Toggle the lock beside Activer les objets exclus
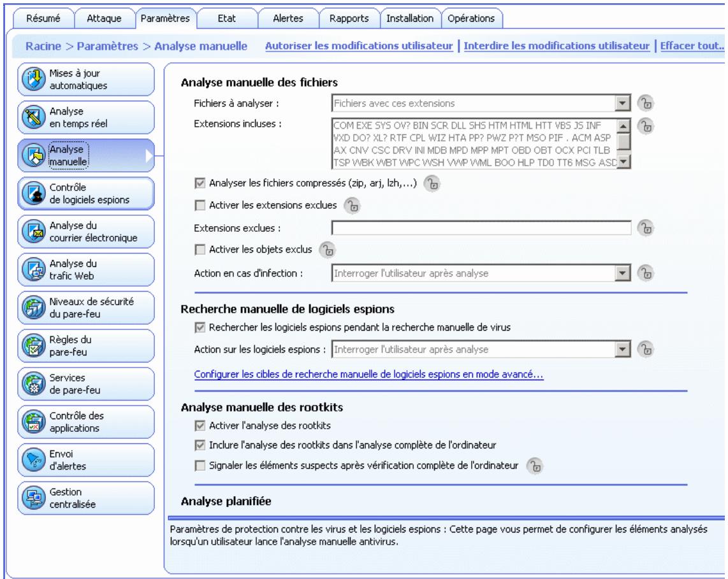 click(x=327, y=250)
